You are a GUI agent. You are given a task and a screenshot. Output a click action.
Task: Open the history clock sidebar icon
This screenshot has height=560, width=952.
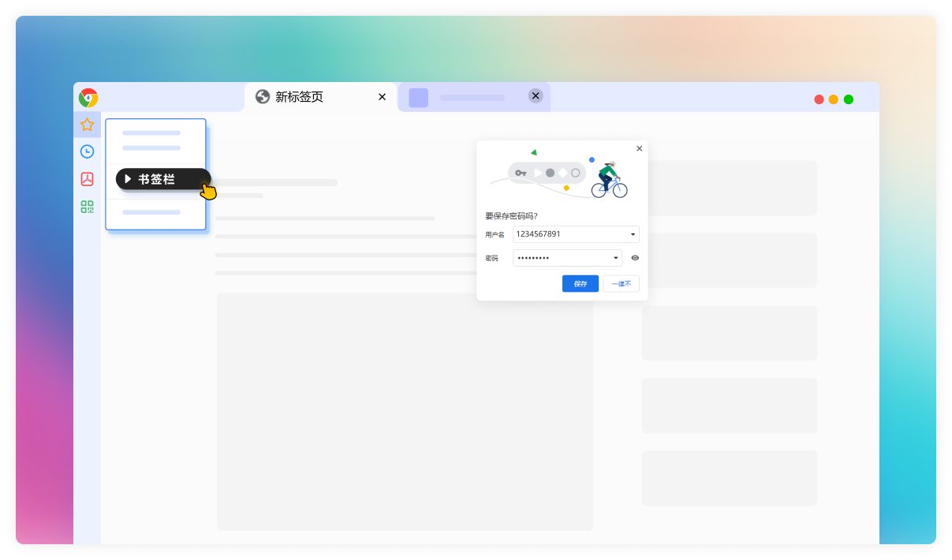(87, 151)
